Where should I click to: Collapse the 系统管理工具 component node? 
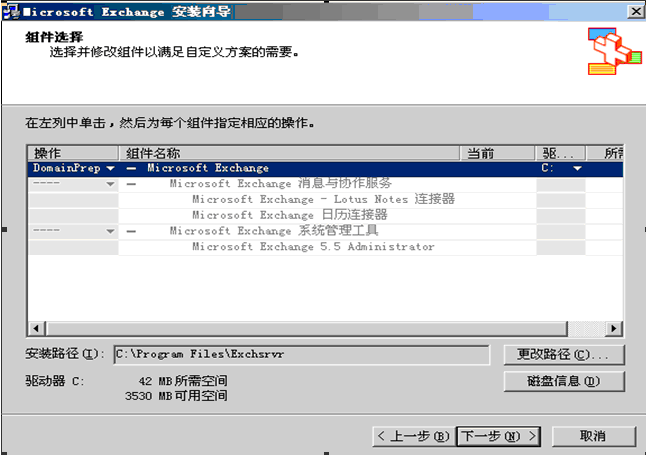131,231
